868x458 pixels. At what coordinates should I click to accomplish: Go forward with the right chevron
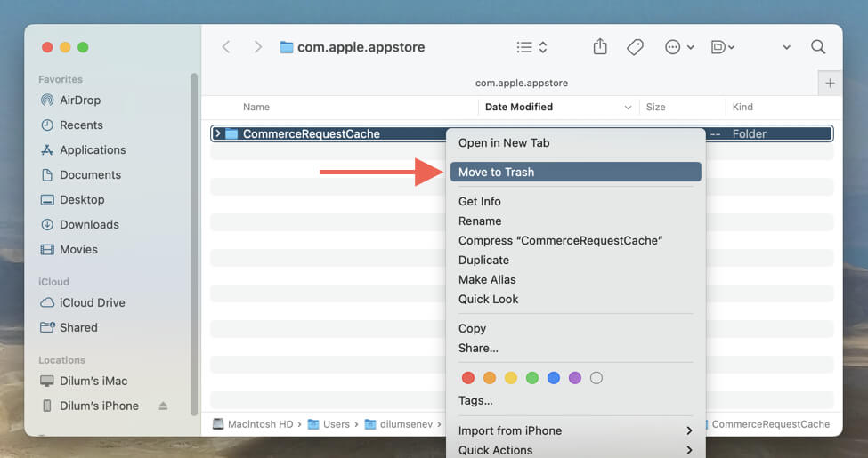257,47
